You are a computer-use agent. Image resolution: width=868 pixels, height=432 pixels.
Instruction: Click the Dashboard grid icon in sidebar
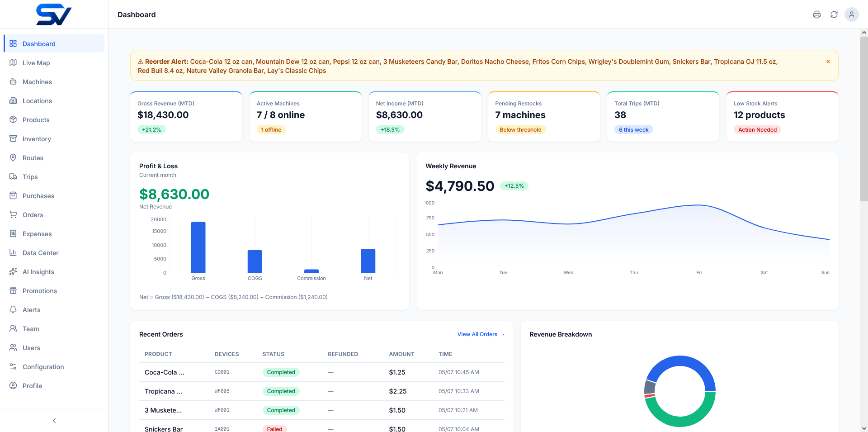[x=13, y=43]
